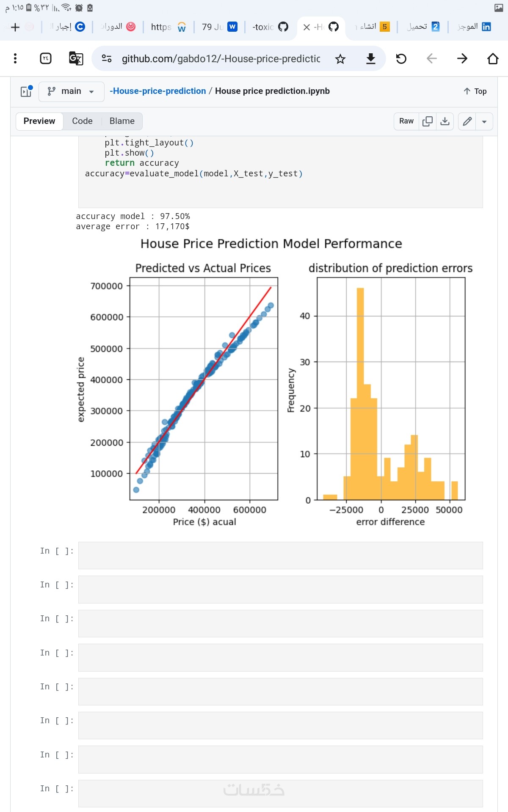Click the Raw button

(406, 121)
